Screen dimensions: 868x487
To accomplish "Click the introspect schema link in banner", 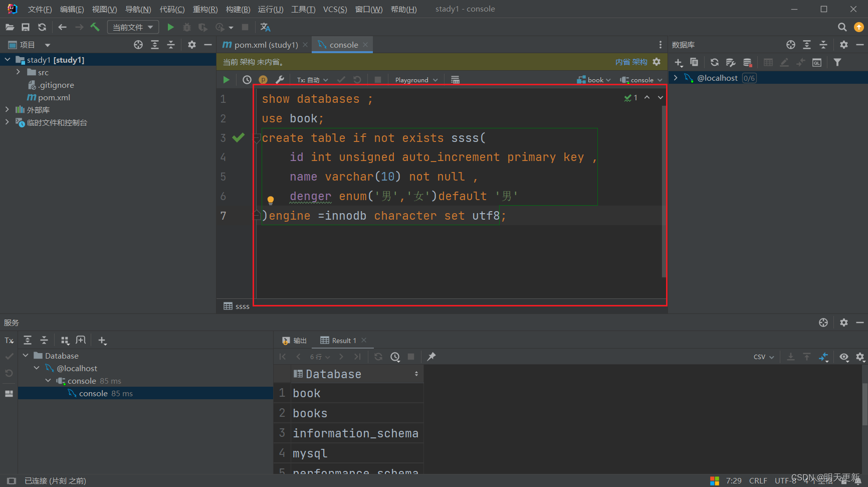I will (x=631, y=62).
